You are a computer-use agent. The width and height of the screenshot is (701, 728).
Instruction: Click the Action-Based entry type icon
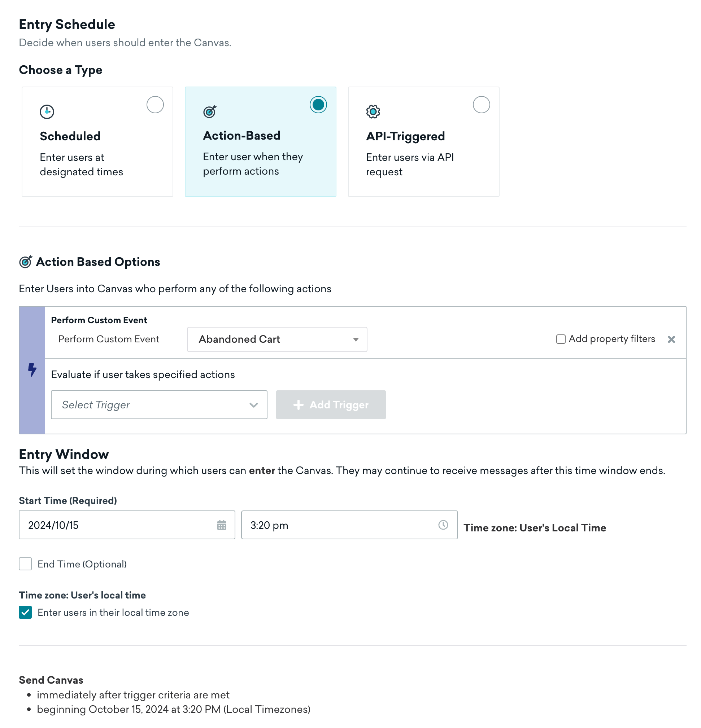[210, 112]
